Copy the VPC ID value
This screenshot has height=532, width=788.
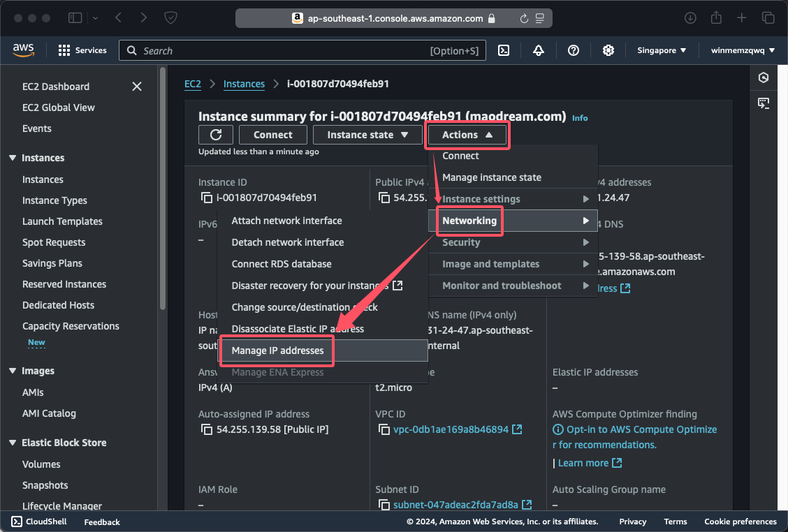tap(384, 429)
